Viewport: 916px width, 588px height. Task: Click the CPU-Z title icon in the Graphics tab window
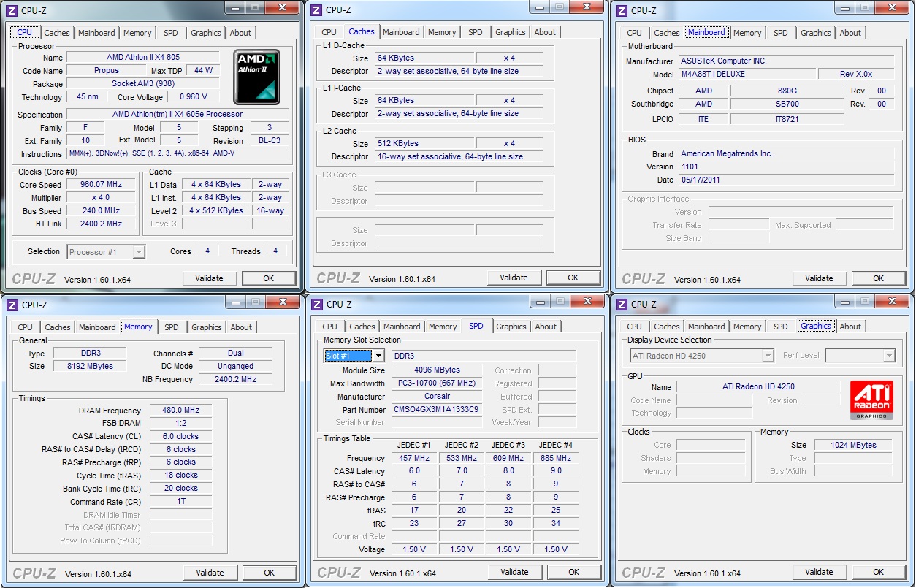pos(622,305)
